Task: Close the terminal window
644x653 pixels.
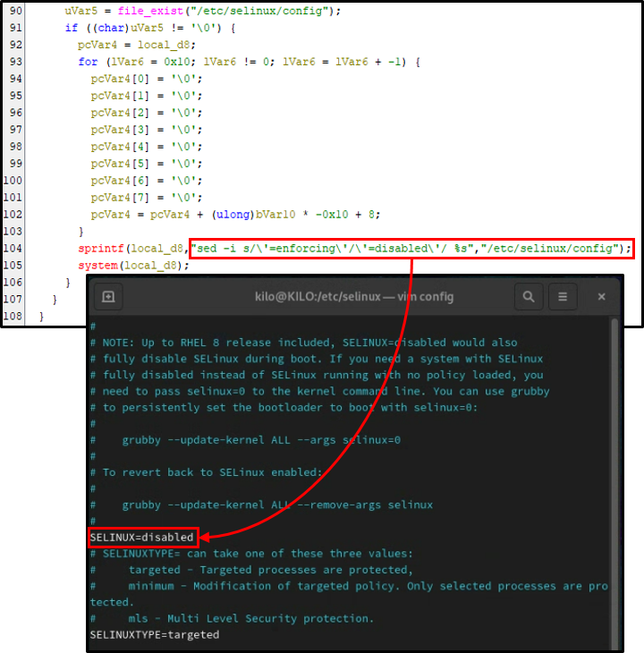Action: (x=602, y=296)
